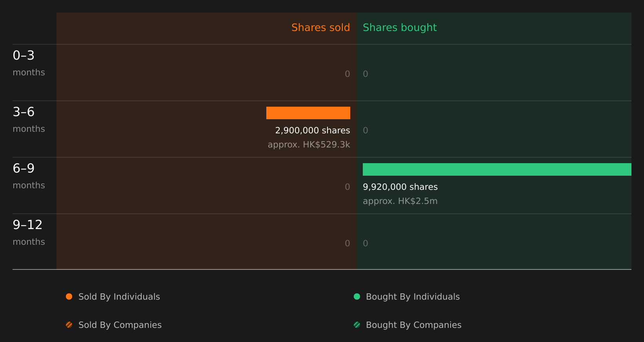Screen dimensions: 644x342
Task: Click the 9–12 months row label
Action: point(29,233)
